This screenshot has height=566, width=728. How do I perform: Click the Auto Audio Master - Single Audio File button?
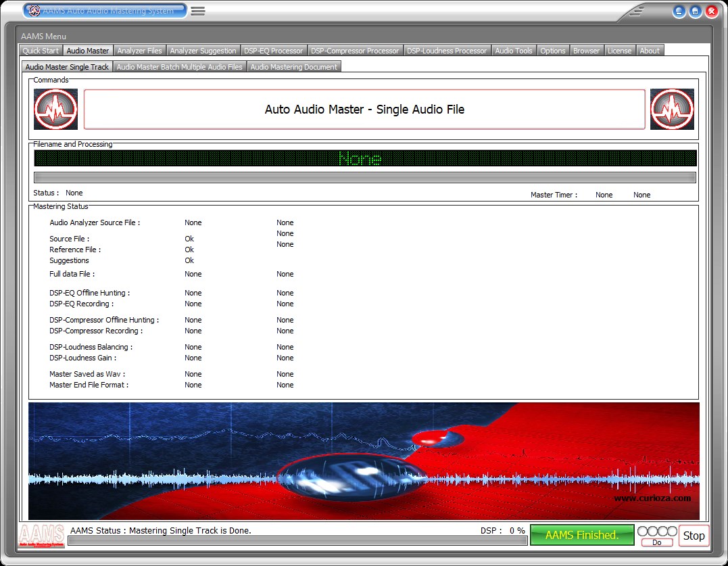coord(364,109)
